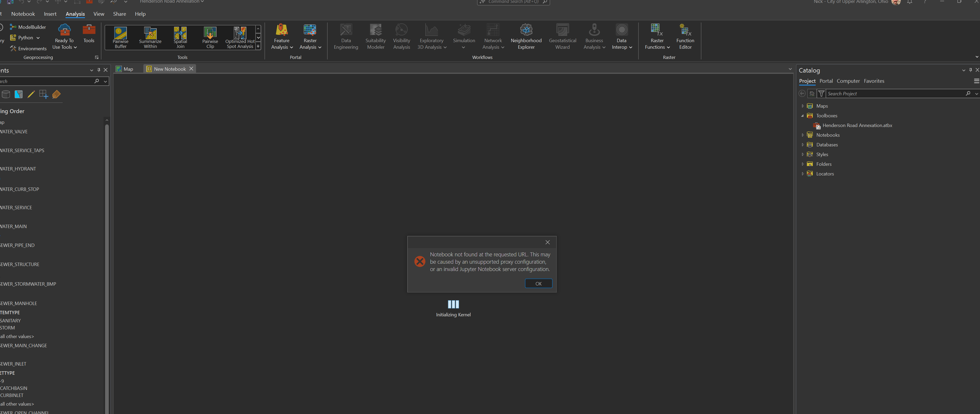
Task: Open the Notebook menu
Action: [23, 14]
